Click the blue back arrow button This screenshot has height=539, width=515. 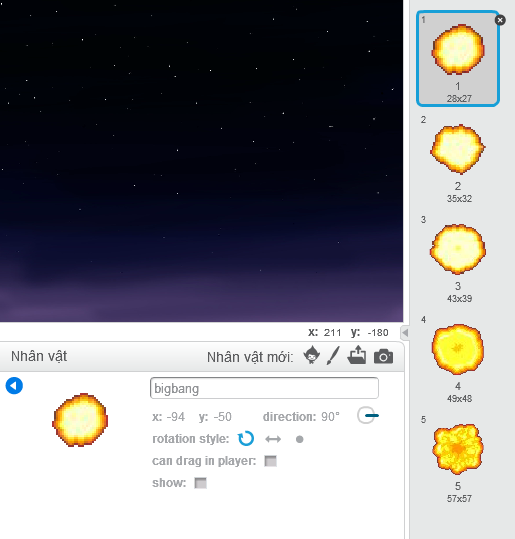pyautogui.click(x=14, y=386)
